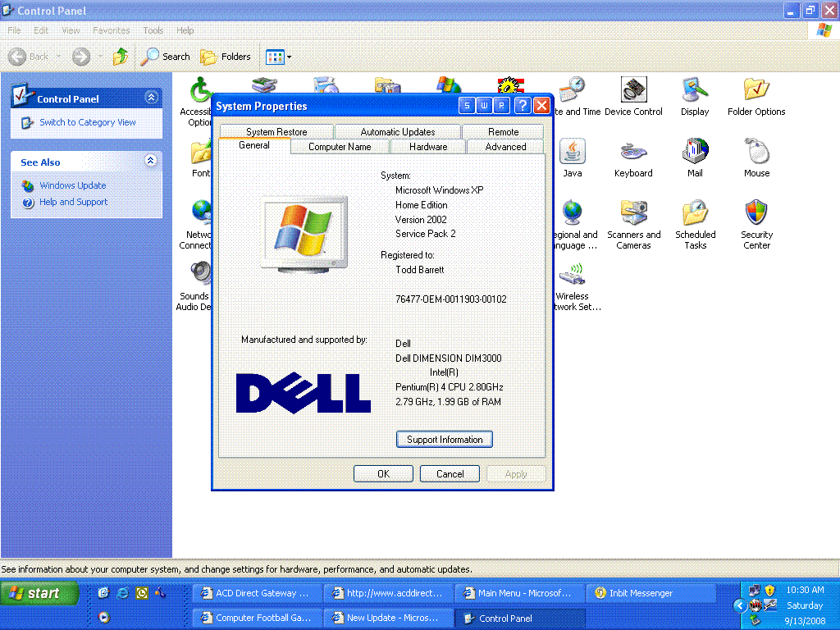Screen dimensions: 840x630
Task: Switch to the Remote tab
Action: coord(503,132)
